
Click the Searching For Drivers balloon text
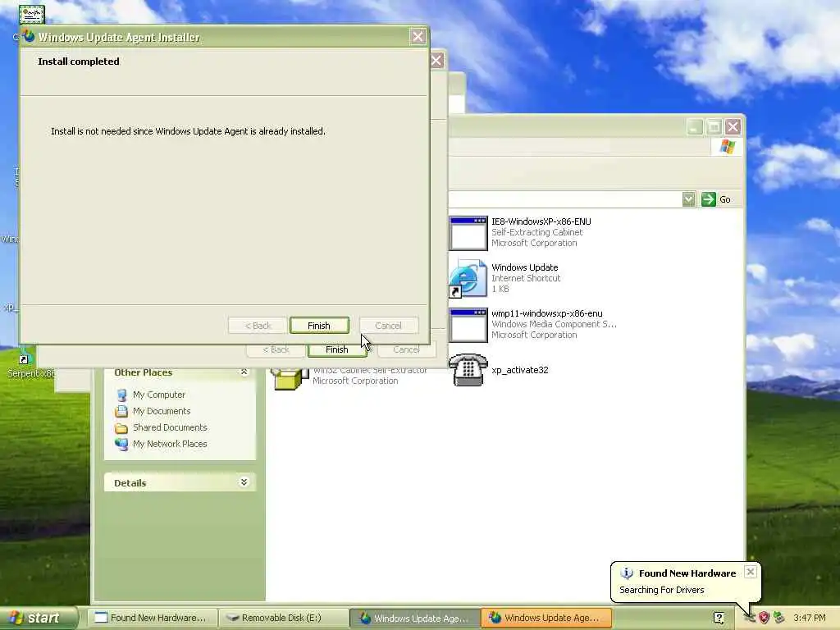662,590
